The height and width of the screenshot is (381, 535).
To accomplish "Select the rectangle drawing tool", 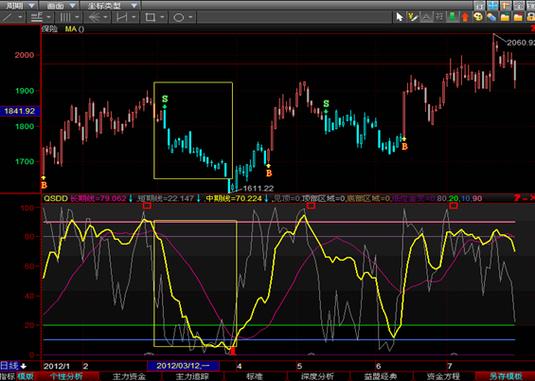I will click(150, 17).
